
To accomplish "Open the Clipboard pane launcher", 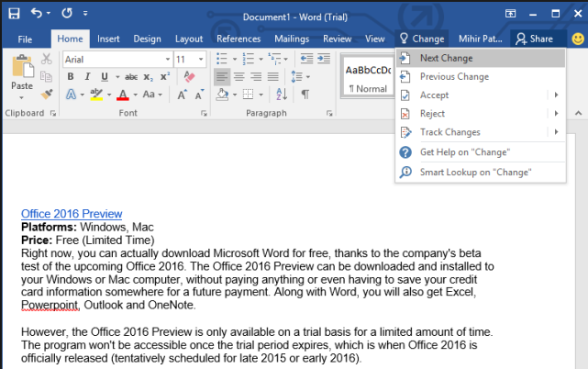I will click(53, 114).
